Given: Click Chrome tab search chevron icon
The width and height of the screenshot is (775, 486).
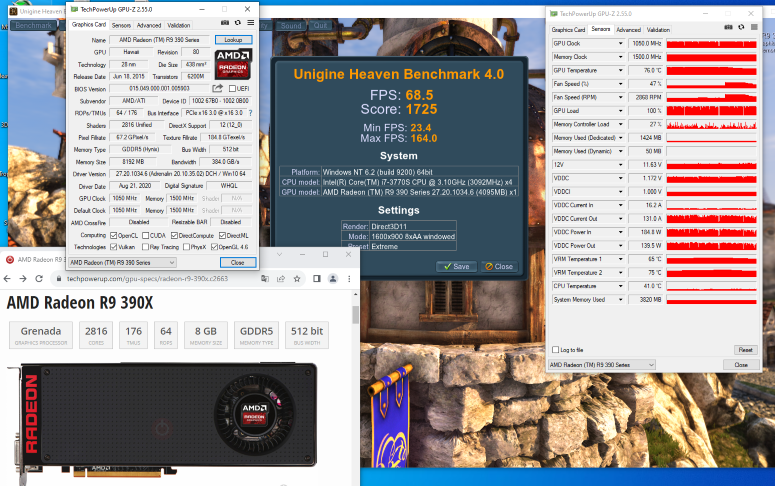Looking at the screenshot, I should tap(279, 254).
